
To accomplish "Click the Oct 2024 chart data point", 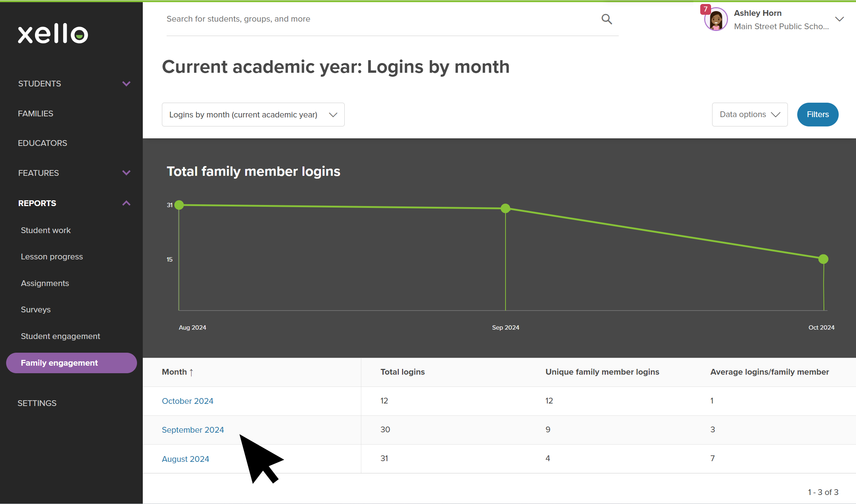I will [823, 259].
